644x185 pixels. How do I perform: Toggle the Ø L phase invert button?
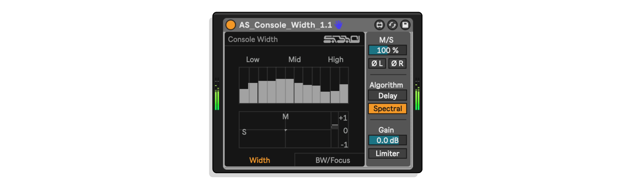coord(377,63)
